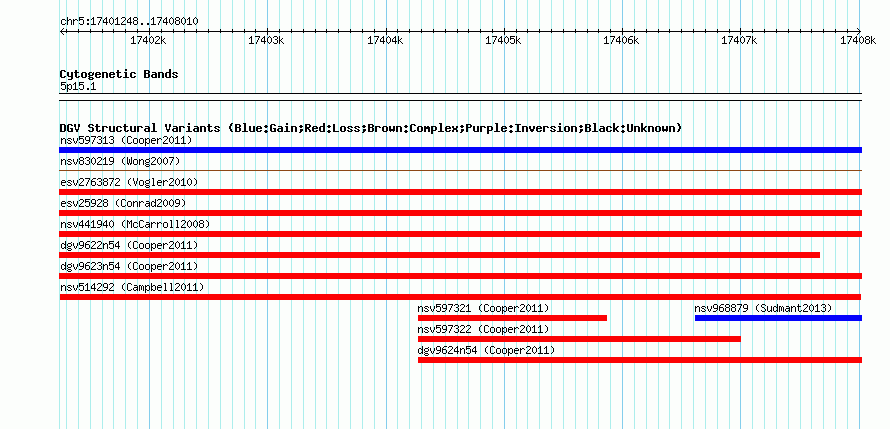Click the 17407k ruler position
Viewport: 890px width, 429px height.
click(x=740, y=40)
